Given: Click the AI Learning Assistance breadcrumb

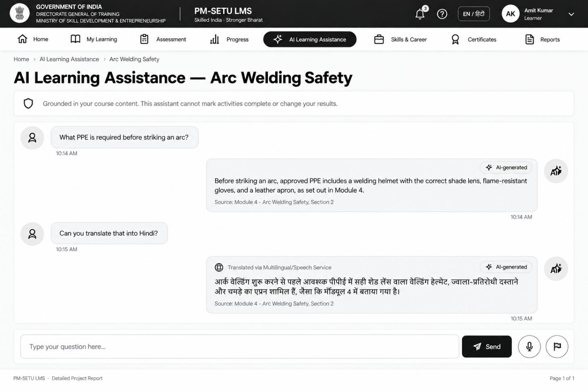Looking at the screenshot, I should point(69,59).
